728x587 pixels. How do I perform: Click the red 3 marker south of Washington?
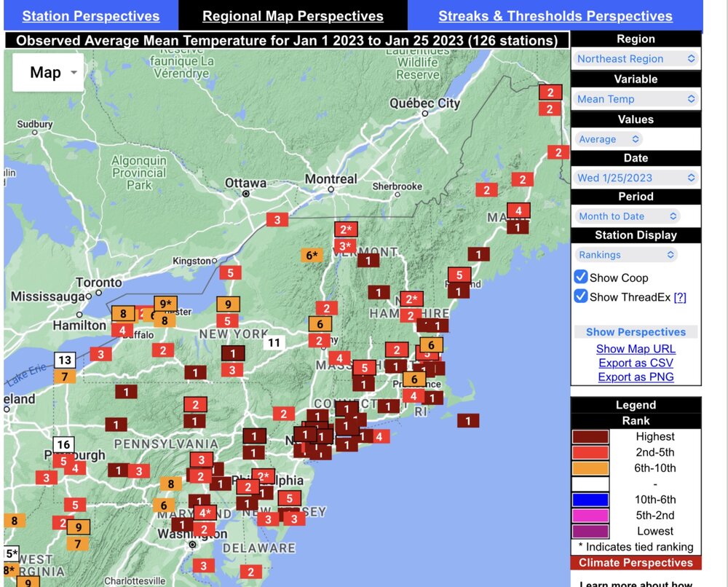pyautogui.click(x=203, y=566)
